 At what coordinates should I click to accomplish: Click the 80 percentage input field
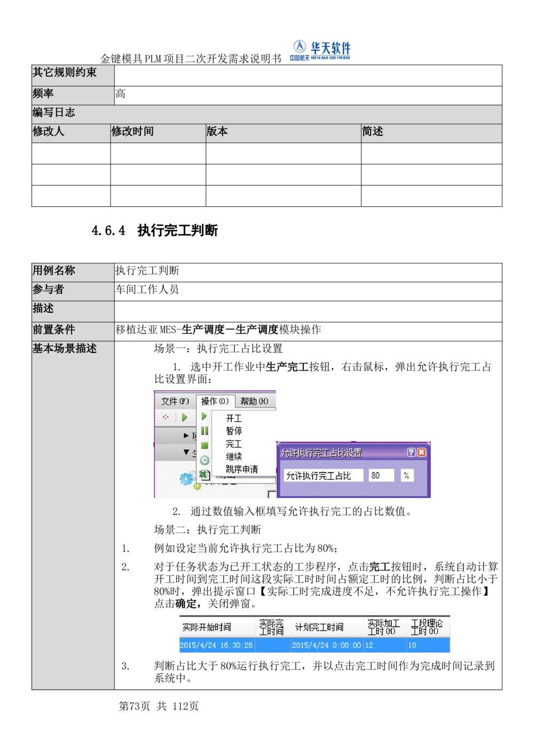pyautogui.click(x=381, y=476)
